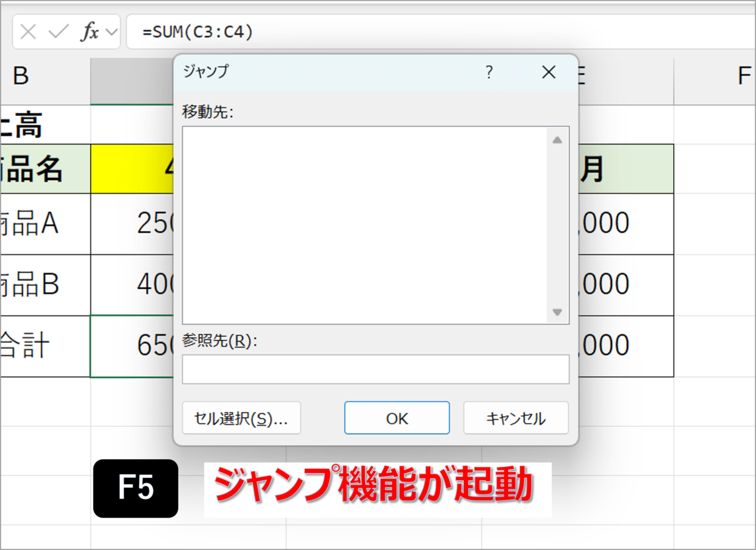Select the 商品B cell
Screen dimensions: 756x550
[x=45, y=285]
